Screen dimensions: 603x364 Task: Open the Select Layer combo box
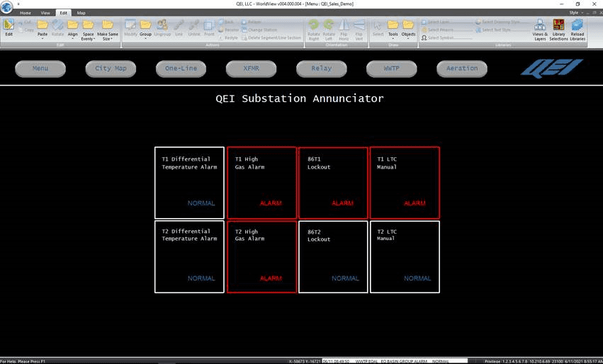click(447, 22)
